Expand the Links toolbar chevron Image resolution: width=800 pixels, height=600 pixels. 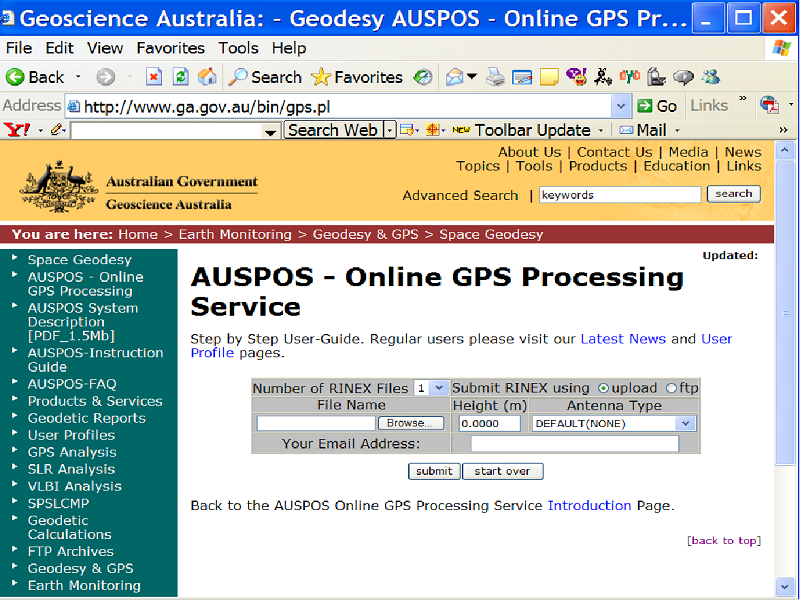[742, 99]
